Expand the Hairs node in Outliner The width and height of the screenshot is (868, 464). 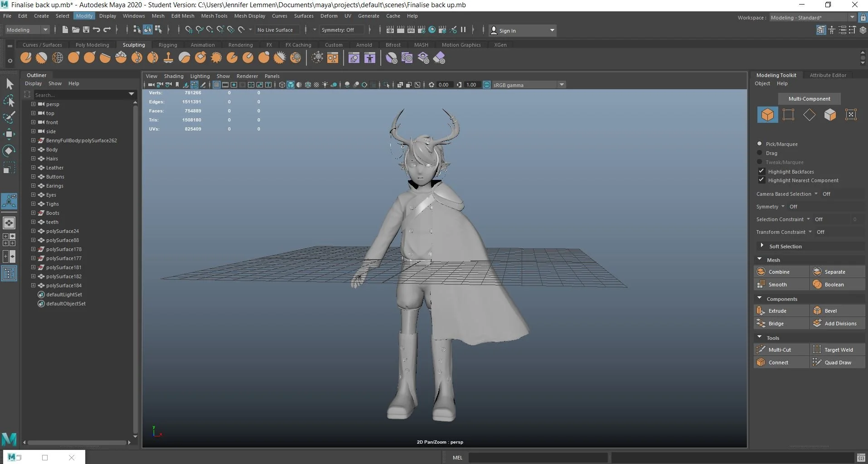pos(33,159)
